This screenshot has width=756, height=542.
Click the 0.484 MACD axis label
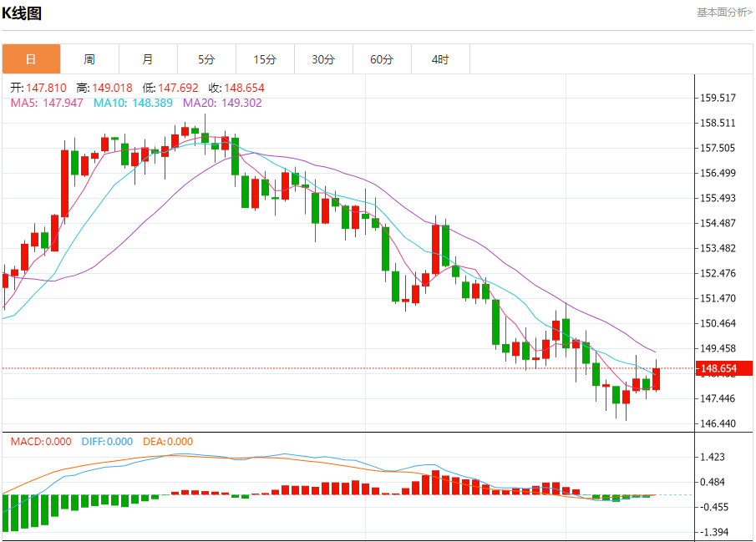712,482
